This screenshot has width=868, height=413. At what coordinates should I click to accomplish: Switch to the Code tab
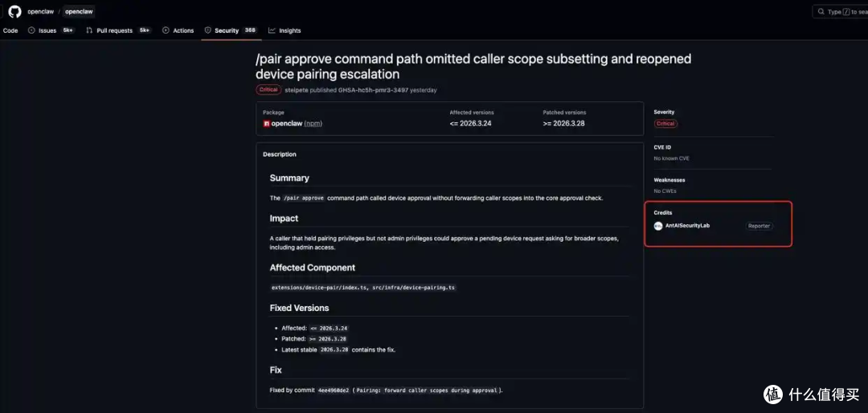tap(10, 31)
